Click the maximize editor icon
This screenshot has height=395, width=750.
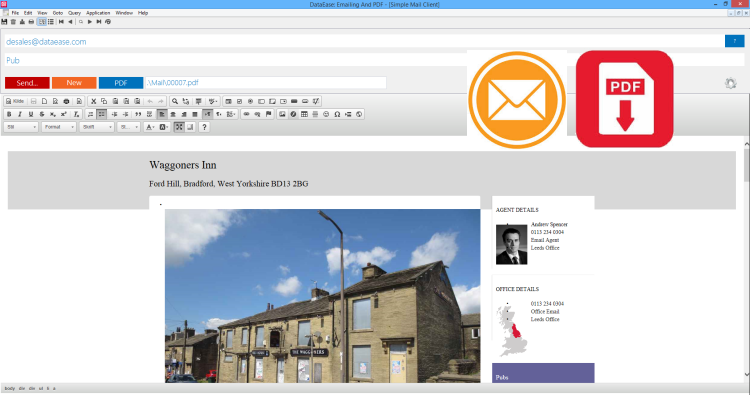(179, 127)
